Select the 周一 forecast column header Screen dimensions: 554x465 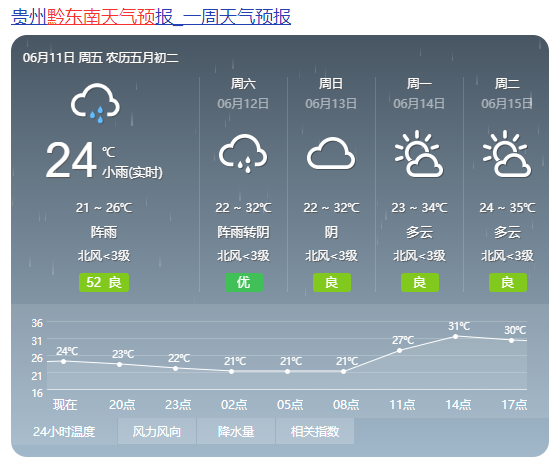(419, 84)
